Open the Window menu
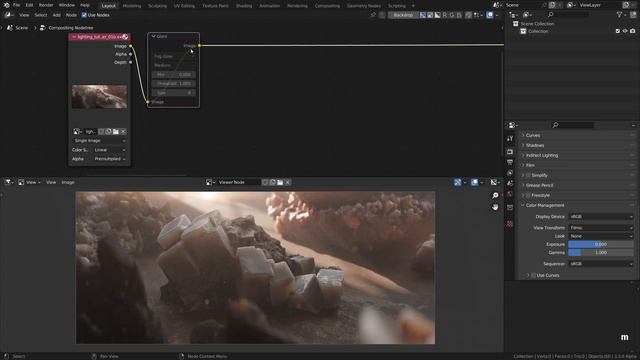Viewport: 640px width, 360px height. point(67,5)
